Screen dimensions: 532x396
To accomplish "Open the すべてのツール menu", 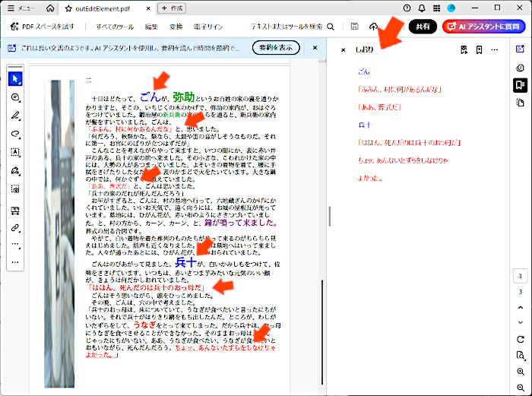I will tap(115, 27).
